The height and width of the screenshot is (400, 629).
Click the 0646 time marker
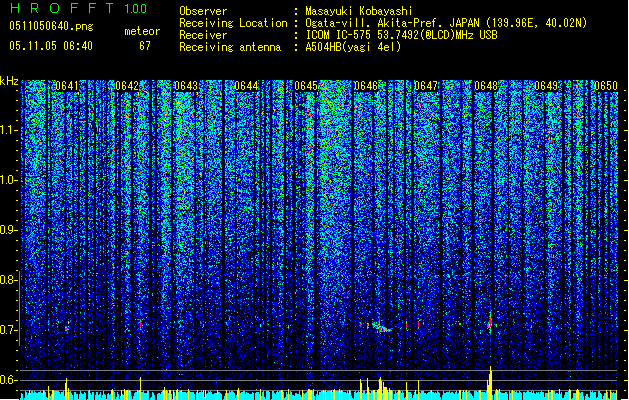point(366,86)
